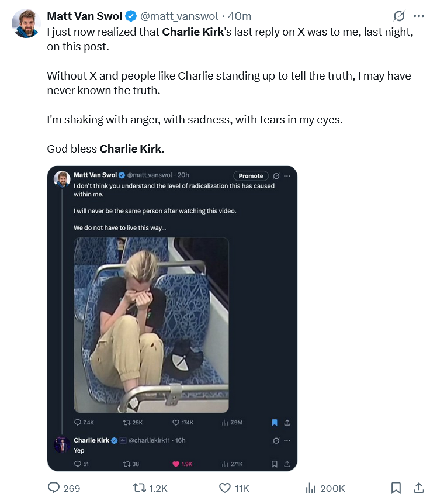Share the main post via share icon
The height and width of the screenshot is (504, 437).
pos(418,488)
